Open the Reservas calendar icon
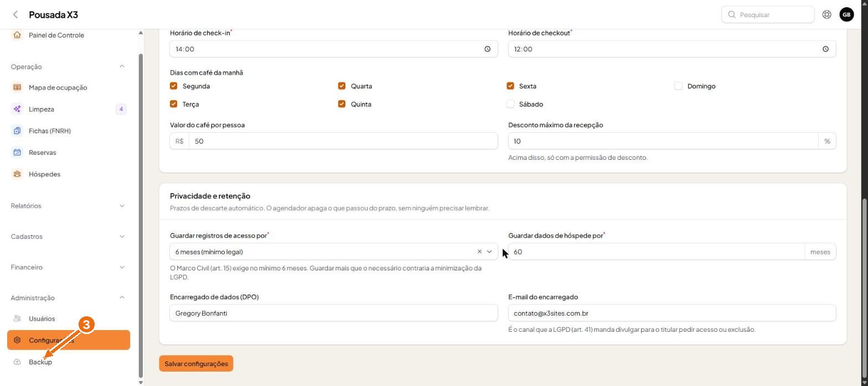868x386 pixels. tap(17, 153)
